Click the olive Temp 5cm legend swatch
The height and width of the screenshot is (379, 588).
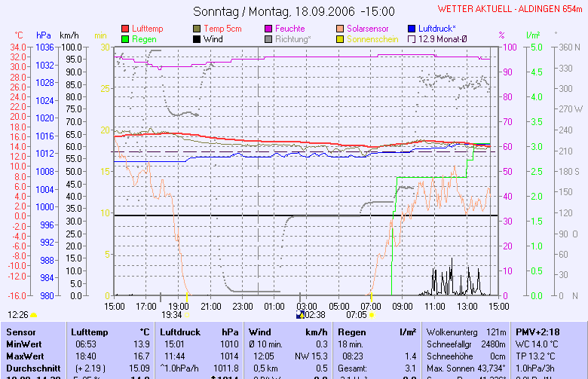tap(198, 29)
